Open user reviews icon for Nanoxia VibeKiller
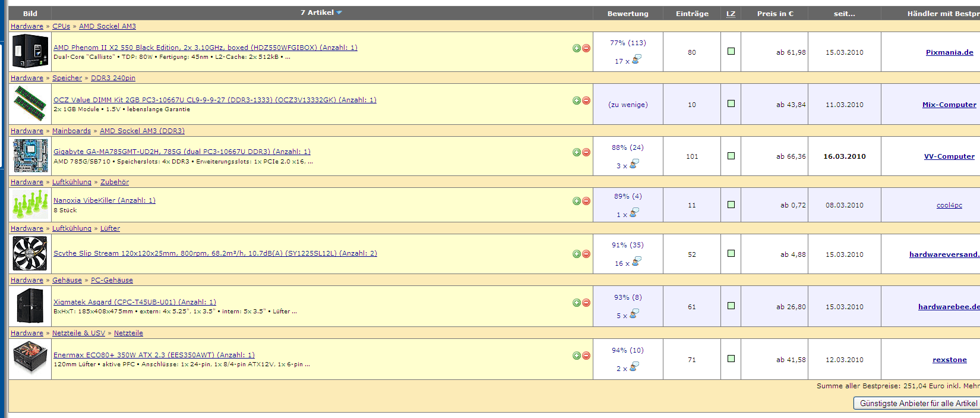 pos(634,213)
